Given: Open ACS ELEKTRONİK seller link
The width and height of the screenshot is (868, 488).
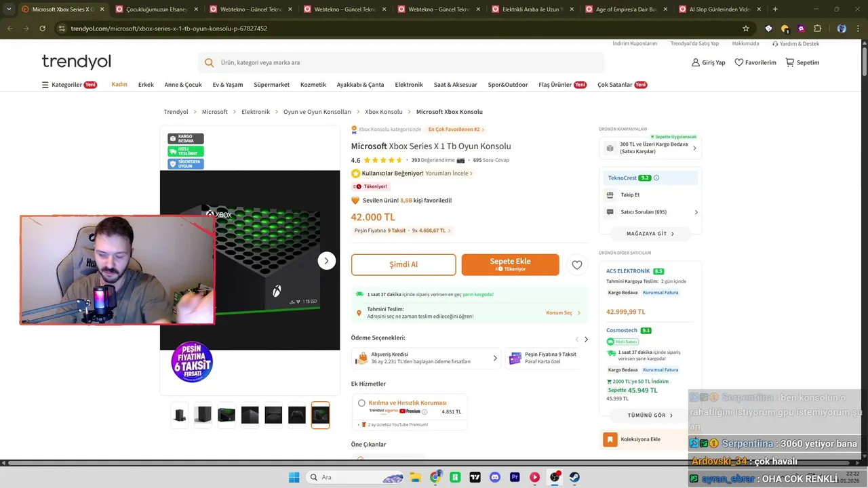Looking at the screenshot, I should (628, 271).
